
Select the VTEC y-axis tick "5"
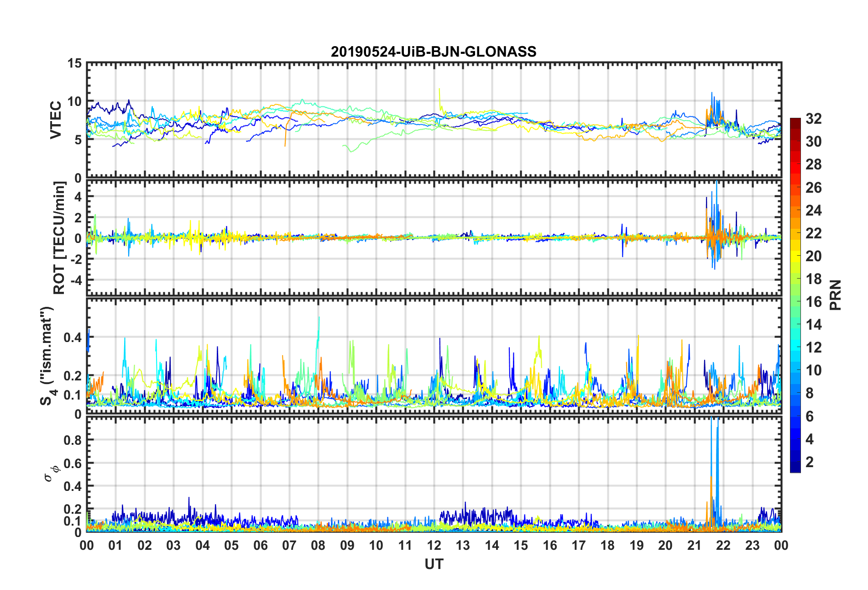pos(78,140)
